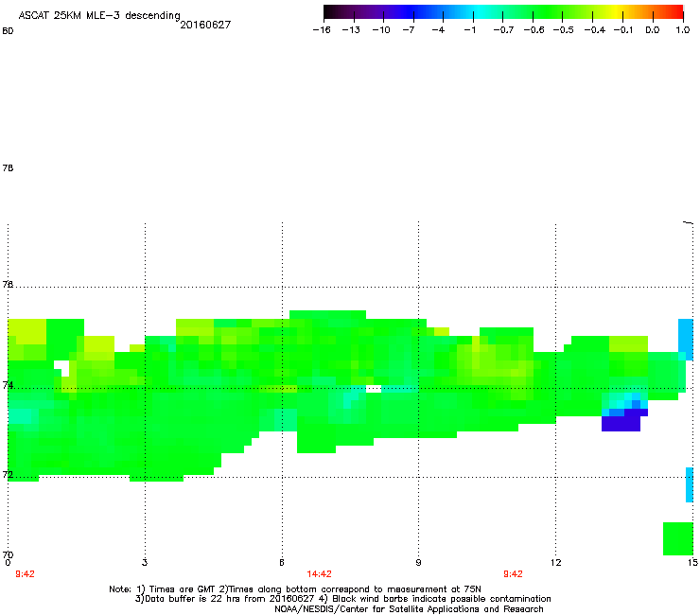Click the '-0.4' colorbar scale label
Screen dimensions: 700x615
tap(595, 30)
